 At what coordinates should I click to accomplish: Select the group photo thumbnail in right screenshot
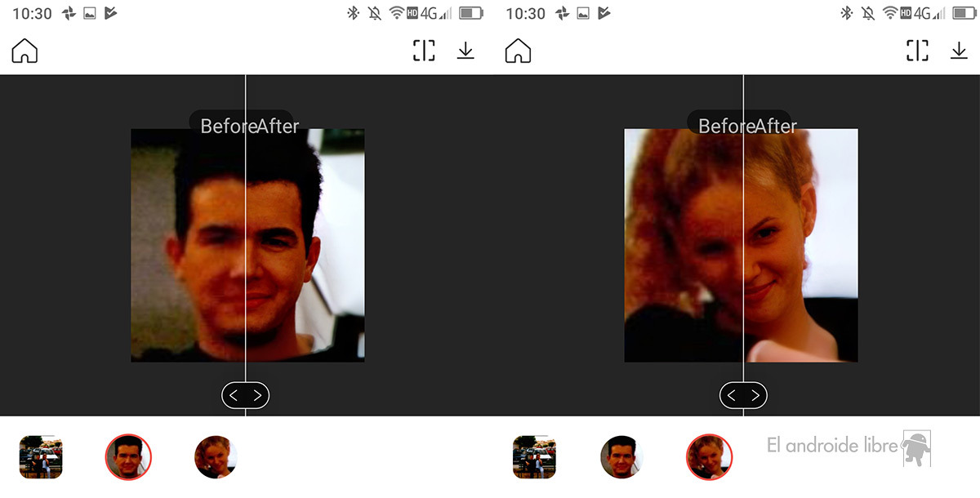[534, 457]
